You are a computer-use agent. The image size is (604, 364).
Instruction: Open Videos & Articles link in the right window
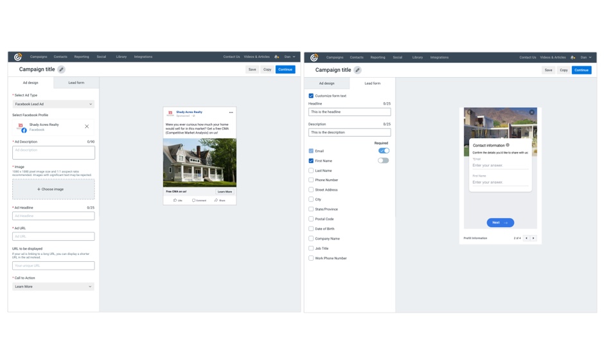[553, 57]
